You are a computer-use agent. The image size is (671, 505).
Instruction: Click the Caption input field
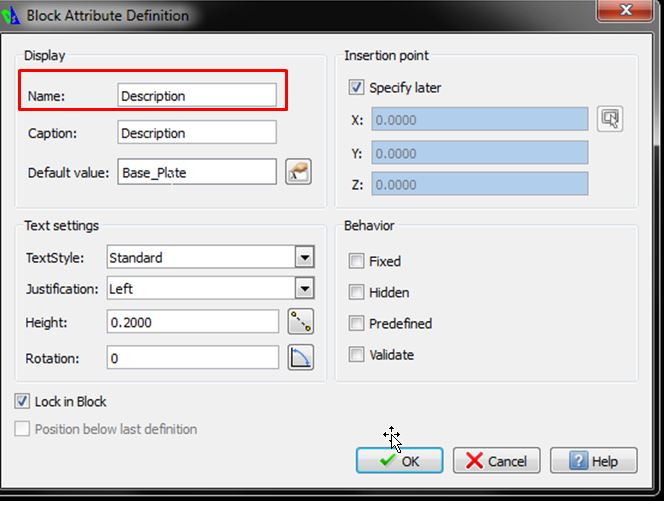(x=197, y=132)
